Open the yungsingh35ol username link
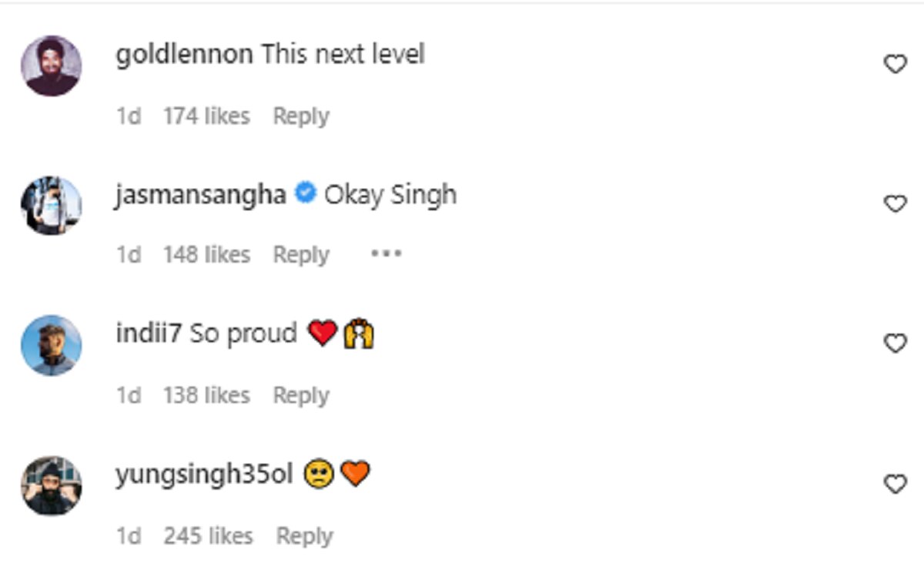The width and height of the screenshot is (924, 567). [204, 475]
